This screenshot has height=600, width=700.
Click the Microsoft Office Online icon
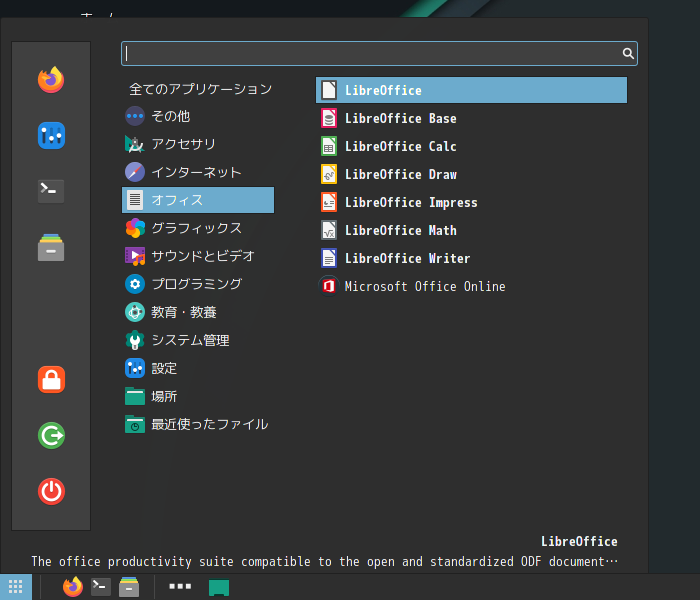click(329, 286)
